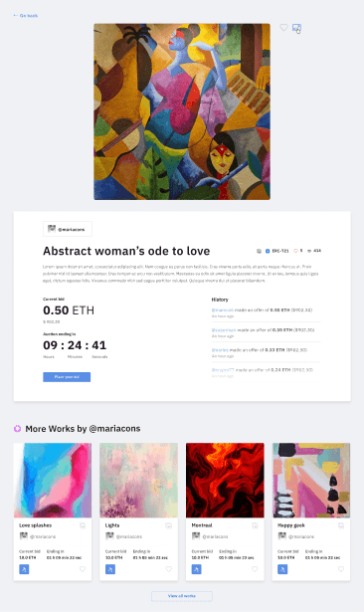The image size is (364, 612).
Task: Click the blue bid icon on Montreal card
Action: [196, 569]
